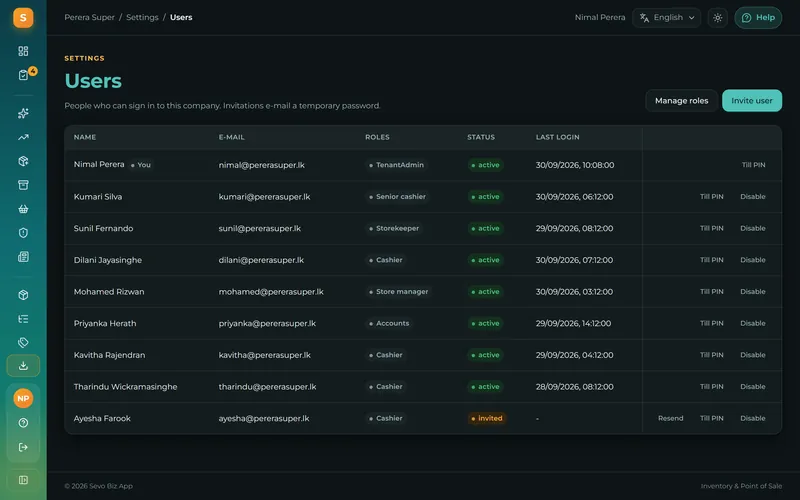Click Till PIN for Tharindu Wickramasinghe
Image resolution: width=800 pixels, height=500 pixels.
(x=712, y=386)
